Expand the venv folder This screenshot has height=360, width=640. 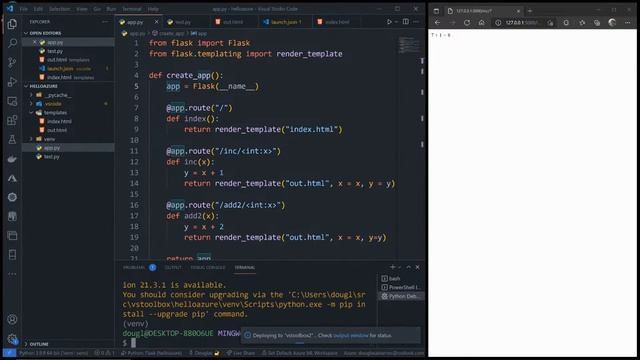(31, 139)
